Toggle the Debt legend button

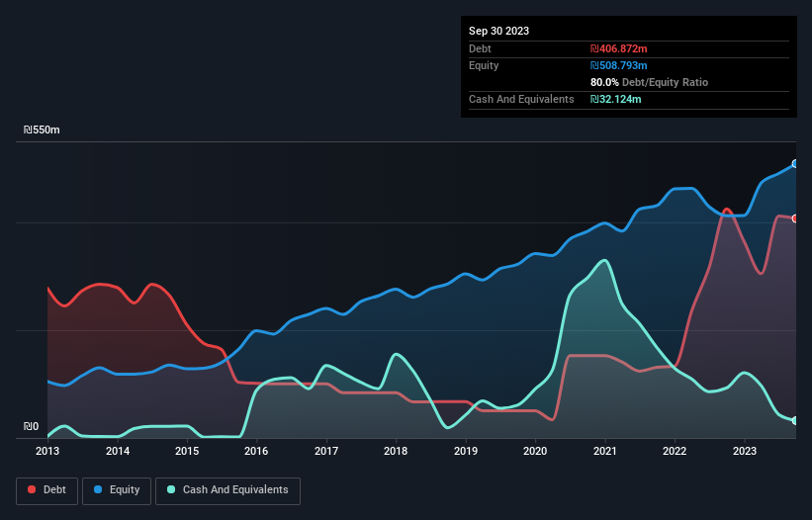pos(47,490)
